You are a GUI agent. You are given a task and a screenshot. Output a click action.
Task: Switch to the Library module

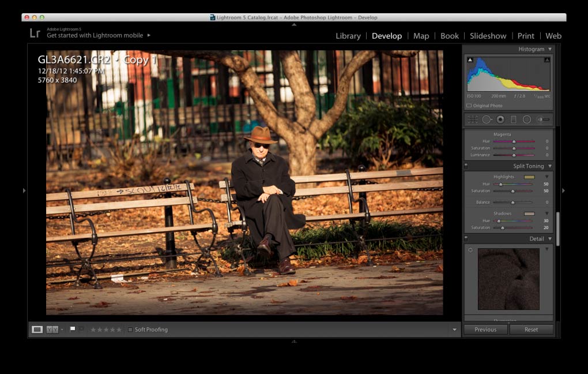tap(348, 36)
